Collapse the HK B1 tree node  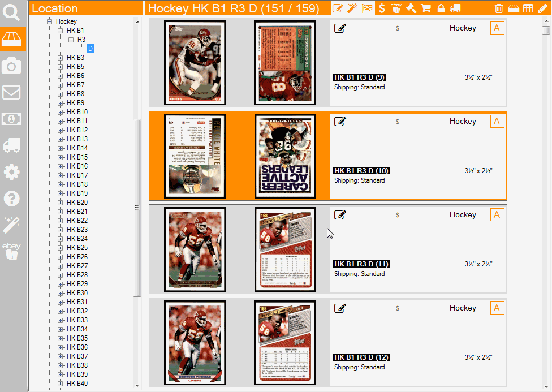[x=60, y=31]
